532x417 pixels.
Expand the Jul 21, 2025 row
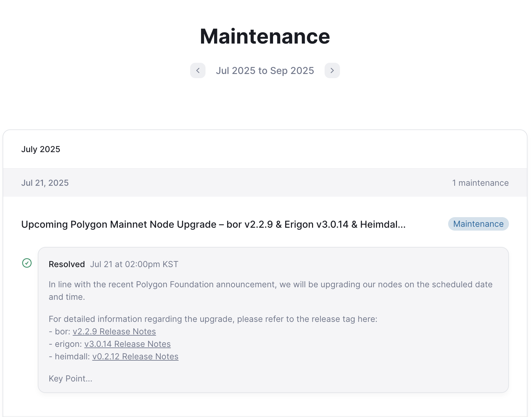point(45,183)
